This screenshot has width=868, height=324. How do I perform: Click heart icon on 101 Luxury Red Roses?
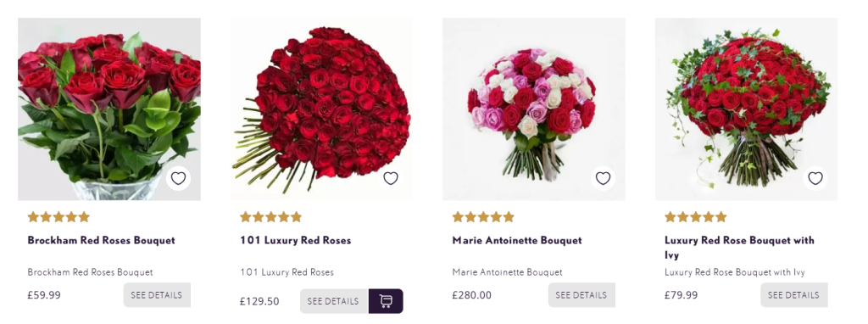tap(391, 178)
